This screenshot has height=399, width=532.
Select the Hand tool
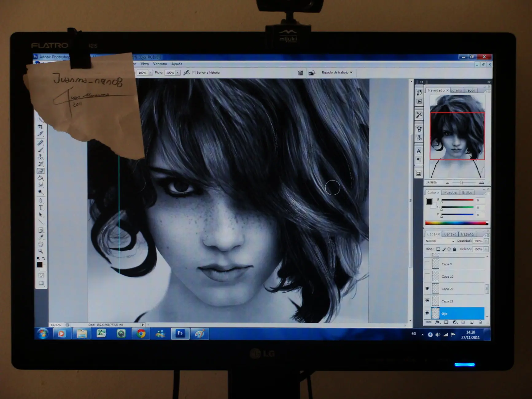click(41, 244)
